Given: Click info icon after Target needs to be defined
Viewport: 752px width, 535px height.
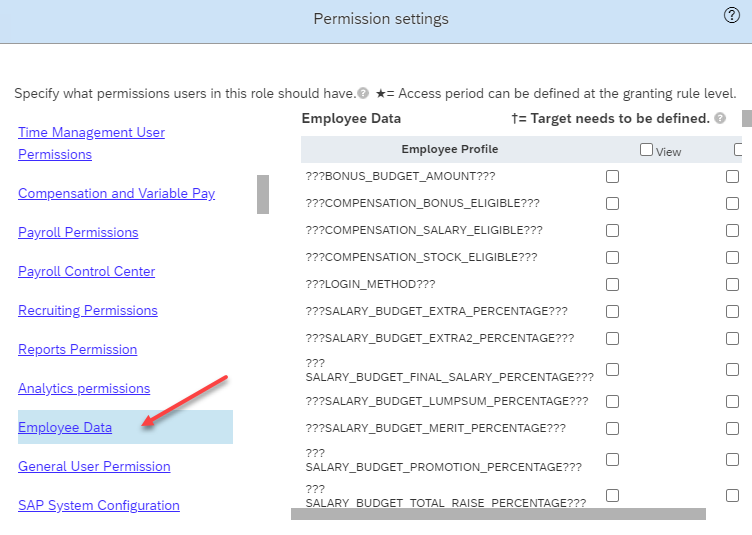Looking at the screenshot, I should pyautogui.click(x=720, y=118).
